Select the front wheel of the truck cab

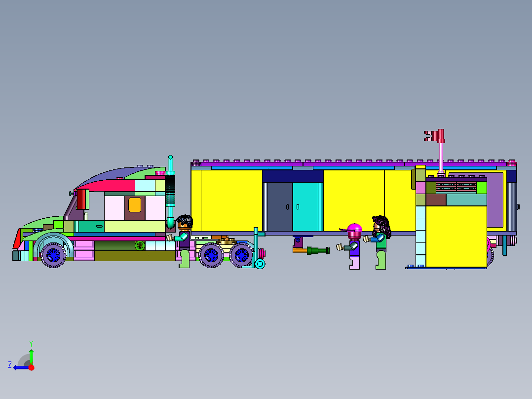[x=54, y=255]
